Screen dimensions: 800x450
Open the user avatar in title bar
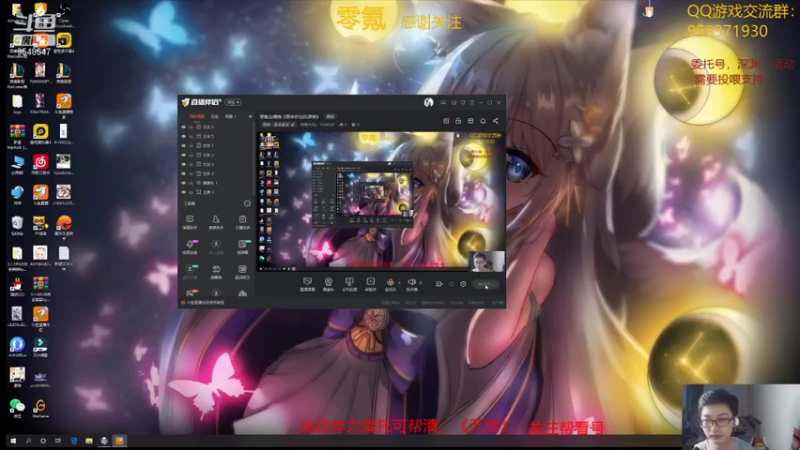pos(429,102)
